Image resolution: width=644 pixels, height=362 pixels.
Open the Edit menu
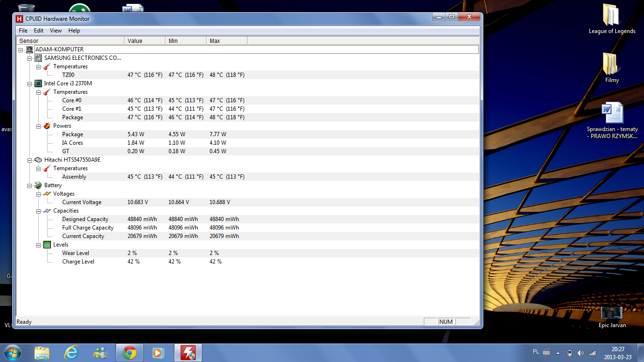[39, 31]
